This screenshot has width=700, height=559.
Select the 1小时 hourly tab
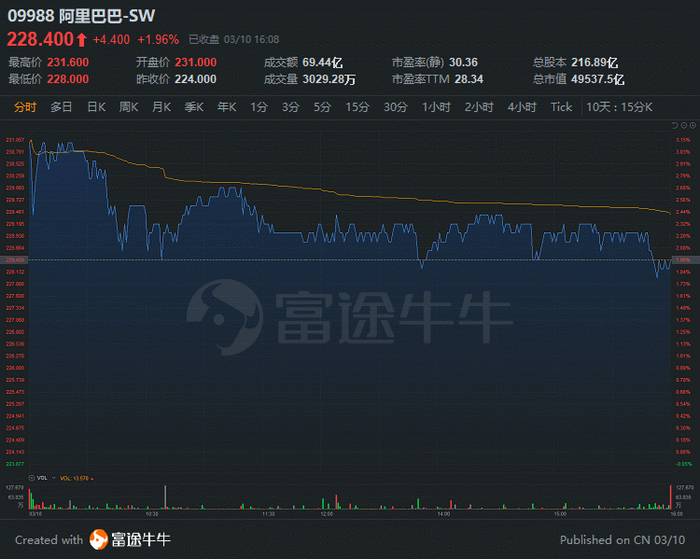(x=436, y=107)
